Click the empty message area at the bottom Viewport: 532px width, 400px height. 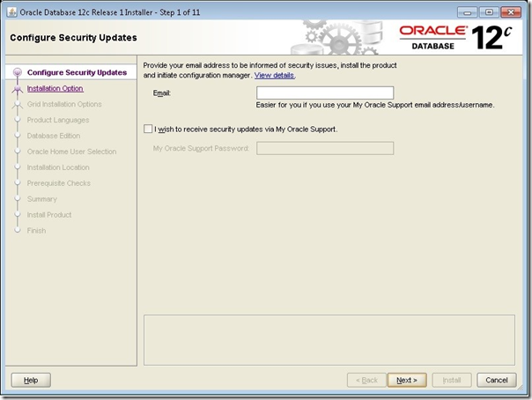(329, 340)
